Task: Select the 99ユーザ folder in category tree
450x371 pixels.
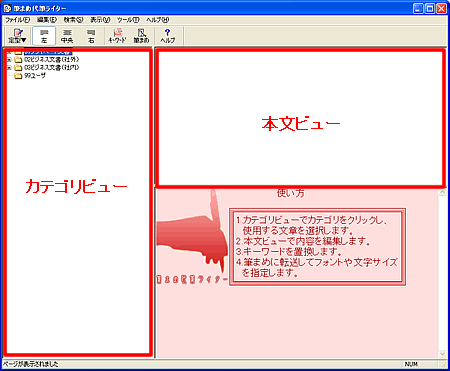Action: pyautogui.click(x=35, y=76)
